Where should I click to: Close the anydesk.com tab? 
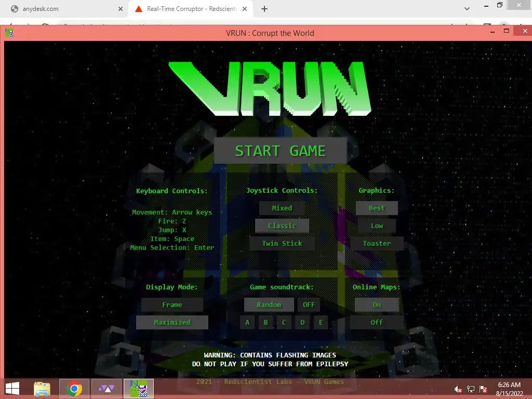(x=121, y=9)
